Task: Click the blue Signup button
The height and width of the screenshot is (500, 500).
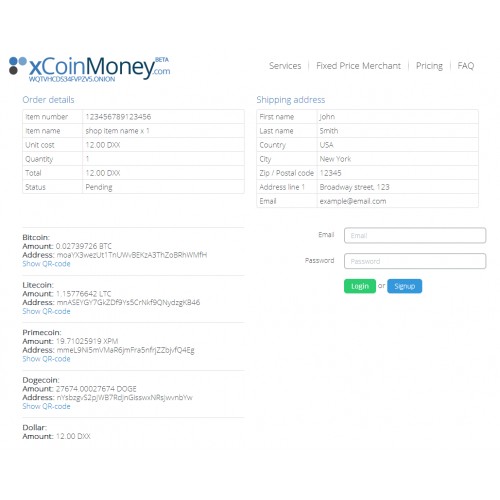Action: point(404,286)
